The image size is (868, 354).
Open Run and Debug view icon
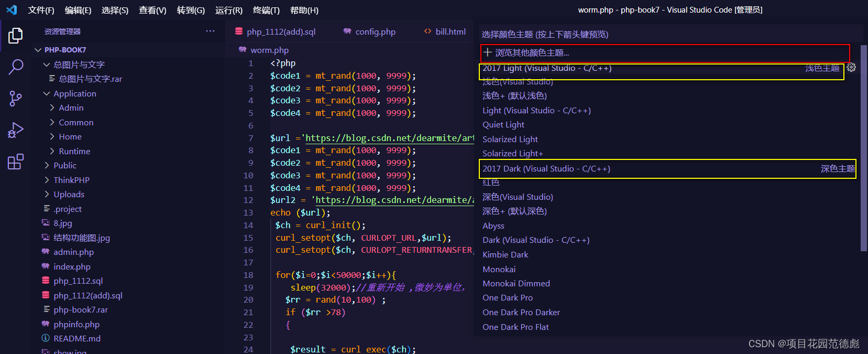(16, 130)
